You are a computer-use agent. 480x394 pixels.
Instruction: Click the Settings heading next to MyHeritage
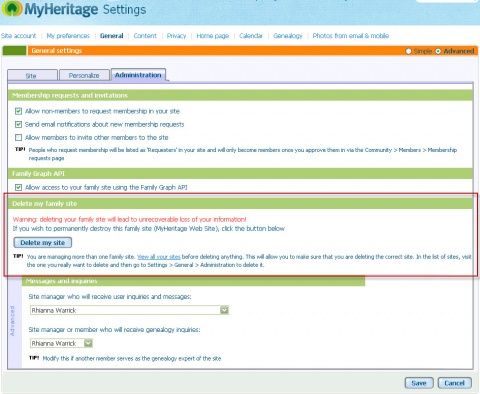click(124, 9)
